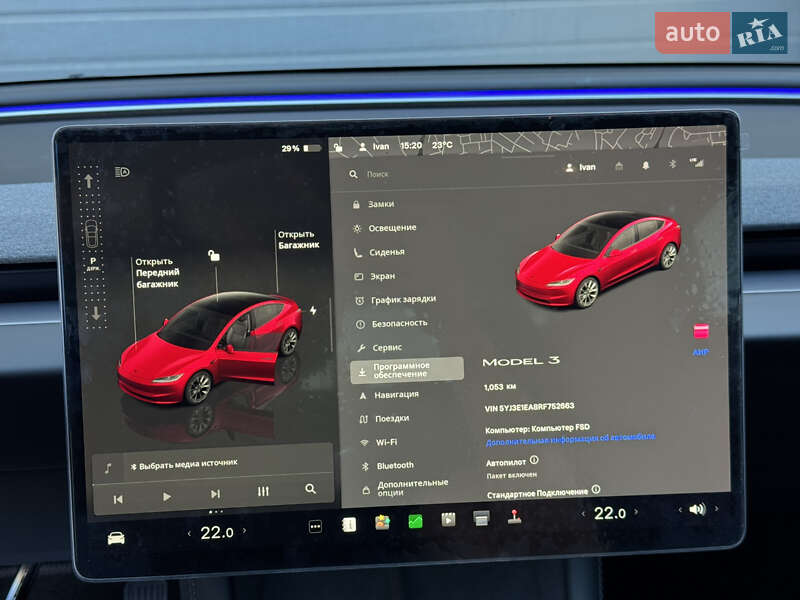Tap the Стандартное Подключение info icon

click(x=596, y=489)
